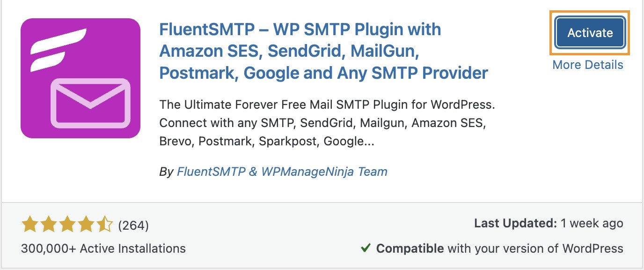Click the plugin description paragraph
Screen dimensions: 644x270
tap(327, 123)
